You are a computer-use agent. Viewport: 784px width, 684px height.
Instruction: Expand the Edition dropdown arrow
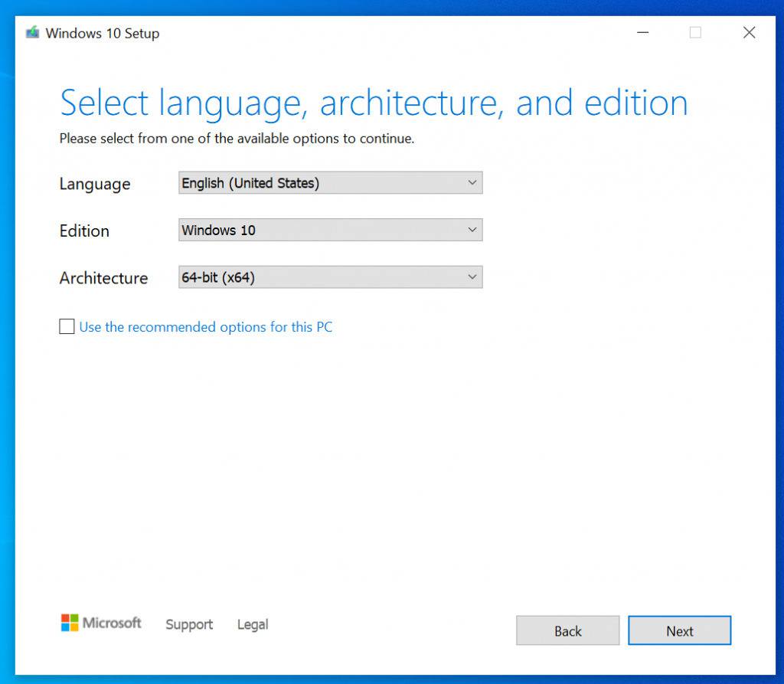[x=472, y=231]
